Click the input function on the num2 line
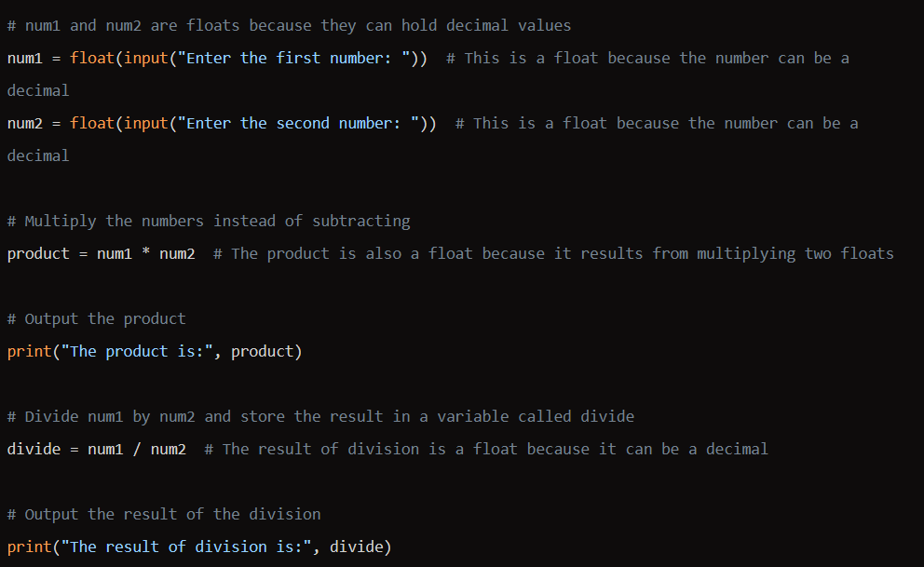This screenshot has width=924, height=567. pyautogui.click(x=145, y=124)
